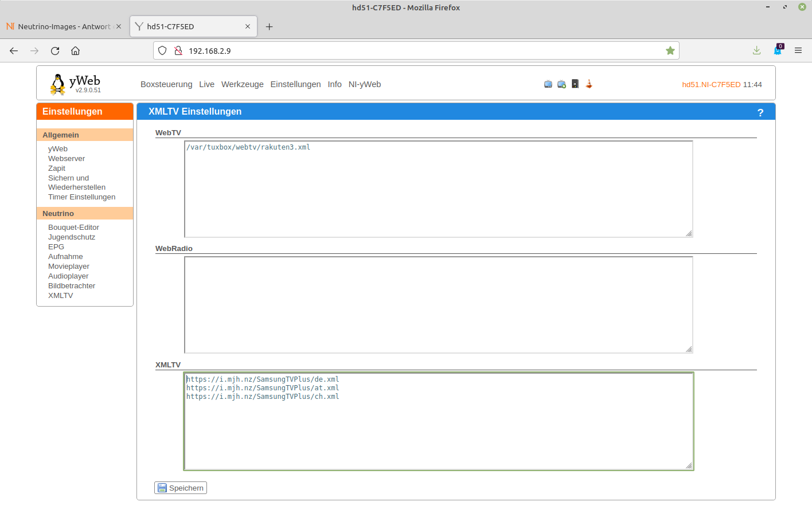Open Bouquet-Editor in the sidebar
This screenshot has width=812, height=529.
[x=73, y=228]
